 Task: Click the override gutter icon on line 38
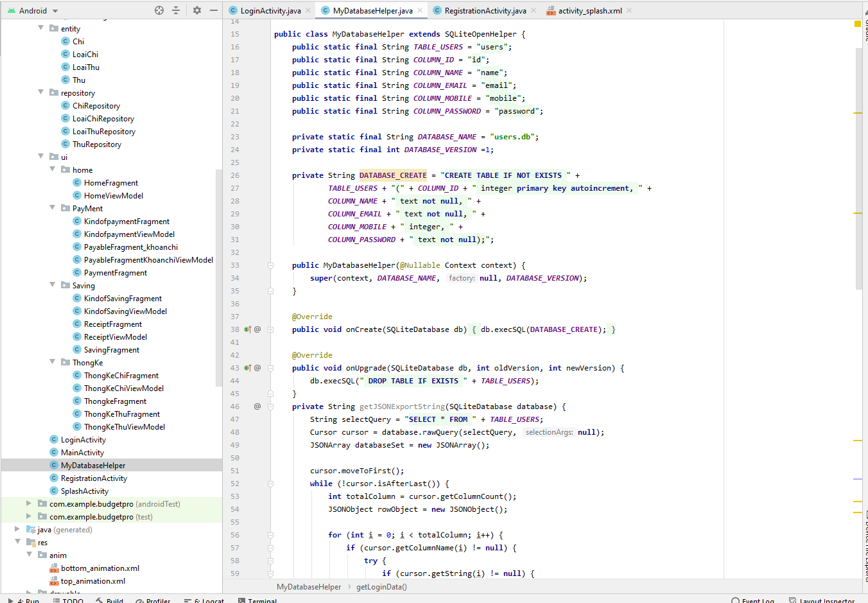pos(247,329)
